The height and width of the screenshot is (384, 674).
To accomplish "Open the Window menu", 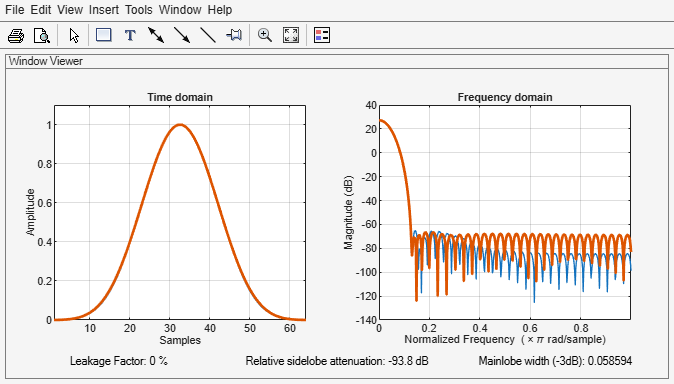I will click(x=180, y=9).
